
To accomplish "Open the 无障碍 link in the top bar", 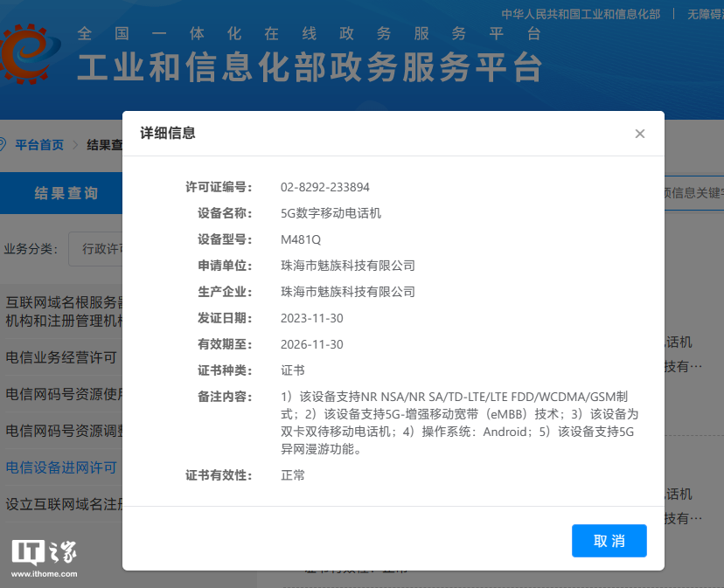I will [x=705, y=14].
